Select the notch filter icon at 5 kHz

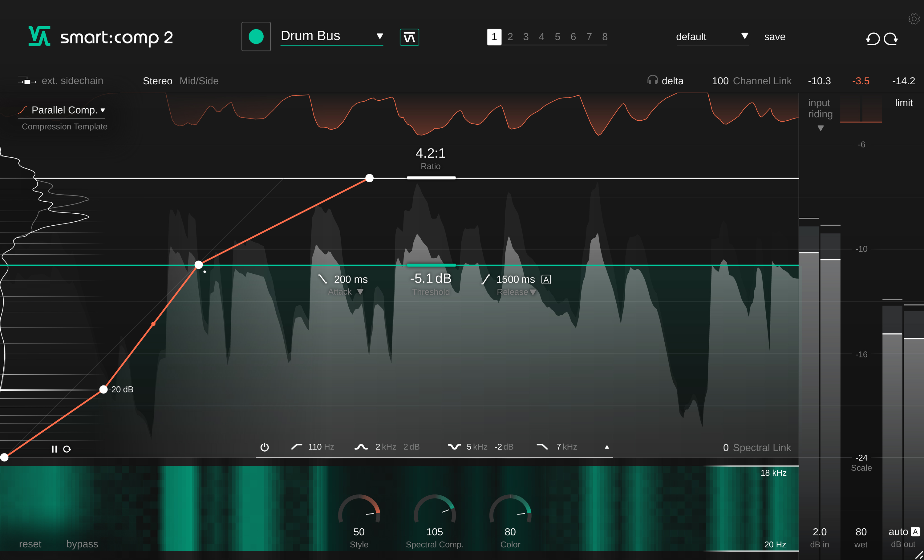pyautogui.click(x=454, y=446)
